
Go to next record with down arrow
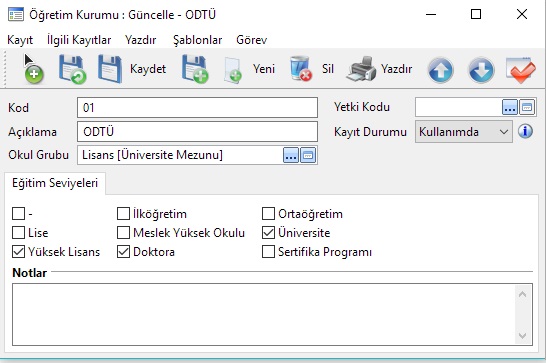coord(481,70)
